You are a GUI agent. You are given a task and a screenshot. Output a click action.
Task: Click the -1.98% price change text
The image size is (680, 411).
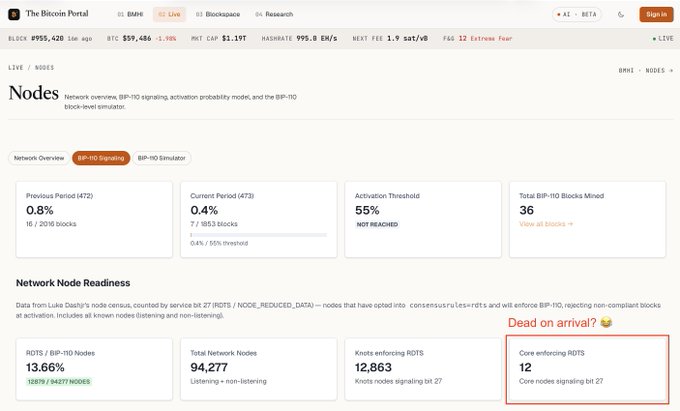pyautogui.click(x=166, y=39)
